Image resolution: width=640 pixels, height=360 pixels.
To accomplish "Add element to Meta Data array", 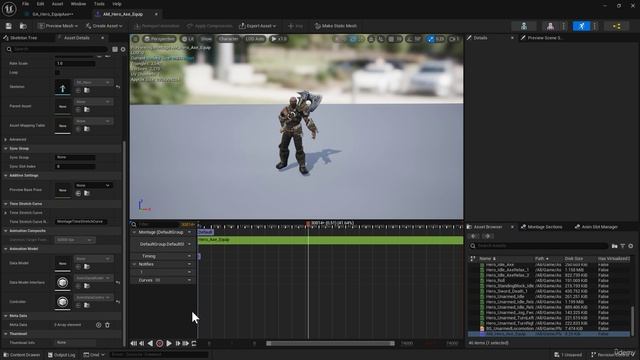I will [98, 325].
